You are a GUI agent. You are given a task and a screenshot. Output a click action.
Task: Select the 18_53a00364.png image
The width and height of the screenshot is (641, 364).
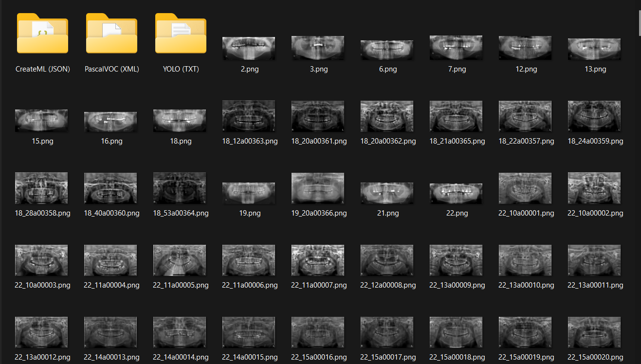click(x=180, y=188)
